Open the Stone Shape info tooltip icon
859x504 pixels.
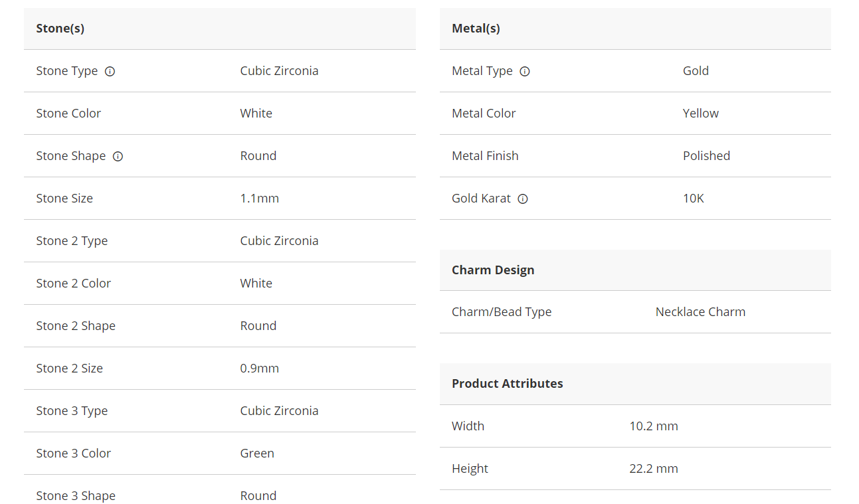tap(118, 157)
